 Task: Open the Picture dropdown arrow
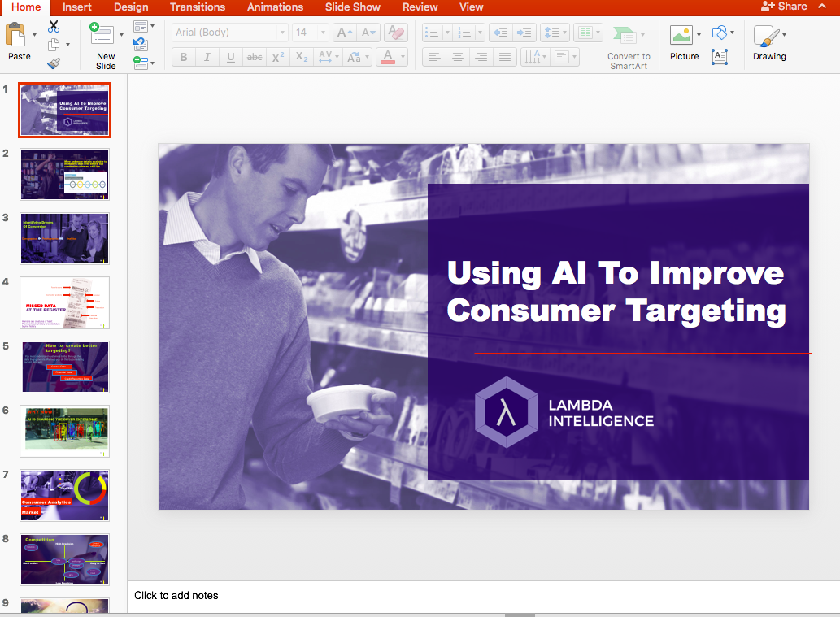point(699,35)
